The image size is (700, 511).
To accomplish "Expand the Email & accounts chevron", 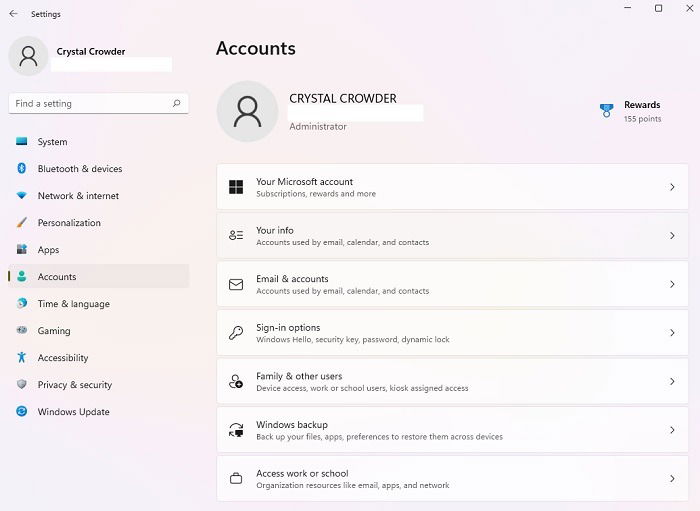I will click(672, 284).
